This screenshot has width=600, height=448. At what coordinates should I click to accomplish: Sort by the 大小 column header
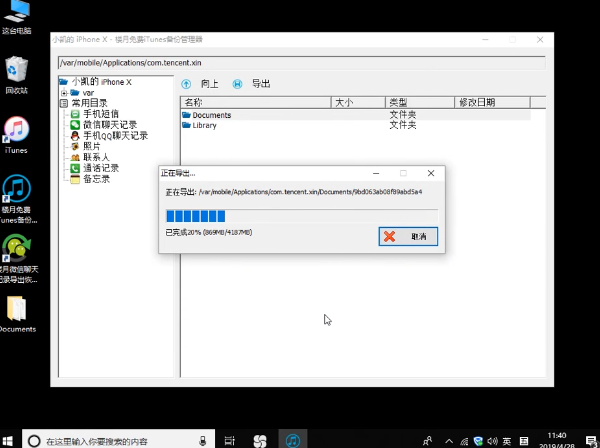(x=358, y=103)
